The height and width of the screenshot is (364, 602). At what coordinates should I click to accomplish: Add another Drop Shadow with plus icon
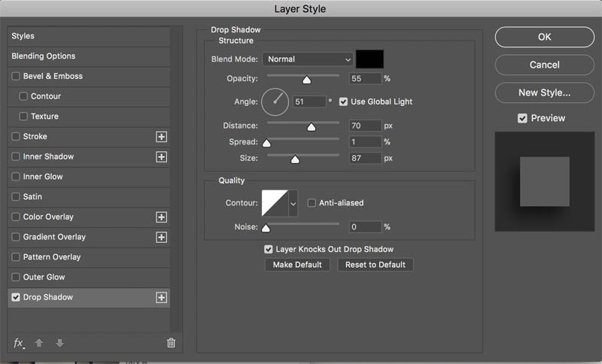point(161,297)
